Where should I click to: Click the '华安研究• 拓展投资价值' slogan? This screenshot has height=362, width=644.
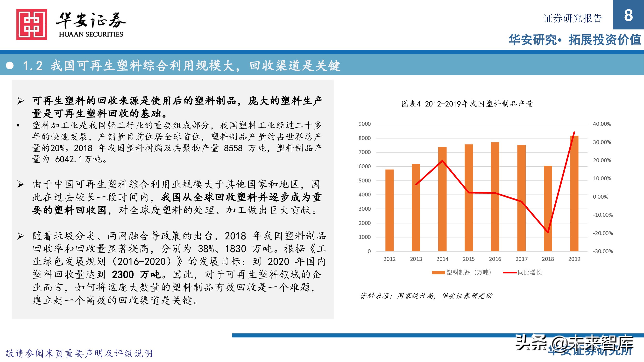click(x=575, y=40)
